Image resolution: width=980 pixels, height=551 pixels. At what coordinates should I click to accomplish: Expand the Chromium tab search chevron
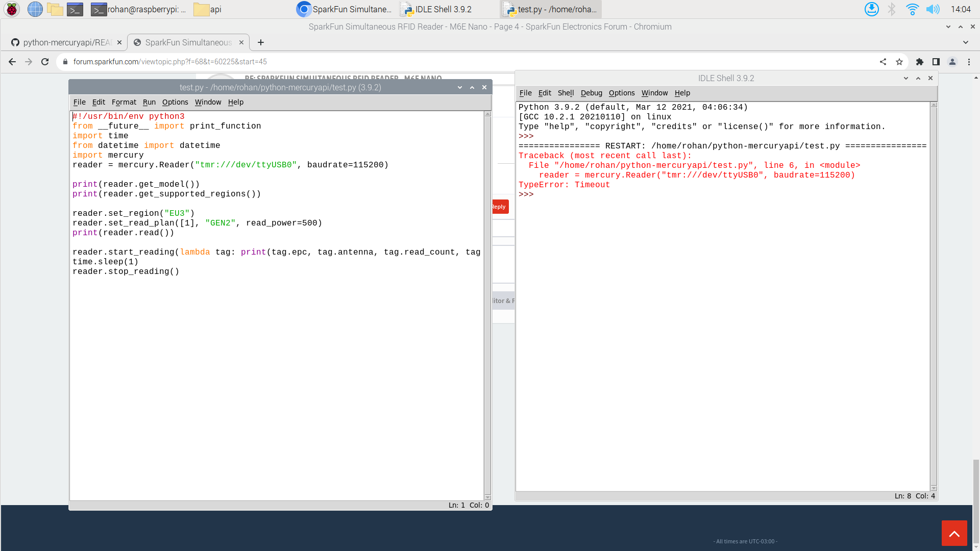coord(966,42)
